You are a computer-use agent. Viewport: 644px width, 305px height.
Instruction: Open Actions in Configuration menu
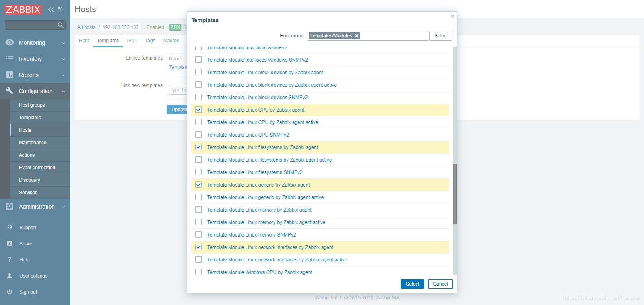27,155
